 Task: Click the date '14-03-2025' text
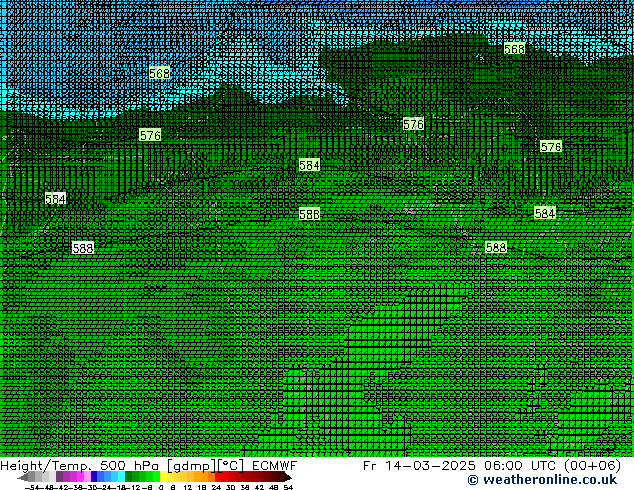tap(430, 466)
